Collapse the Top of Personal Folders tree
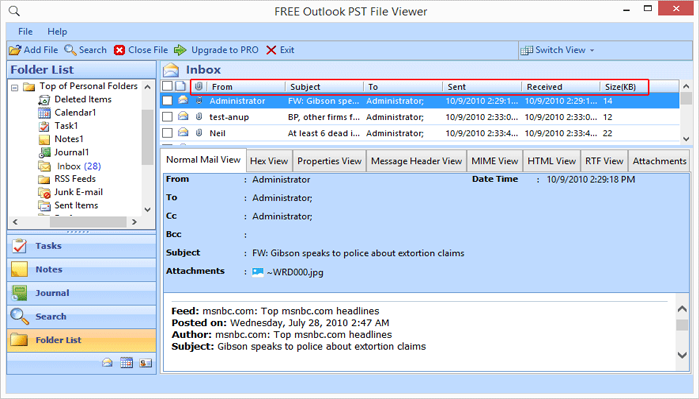Screen dimensions: 699x399 click(x=15, y=87)
